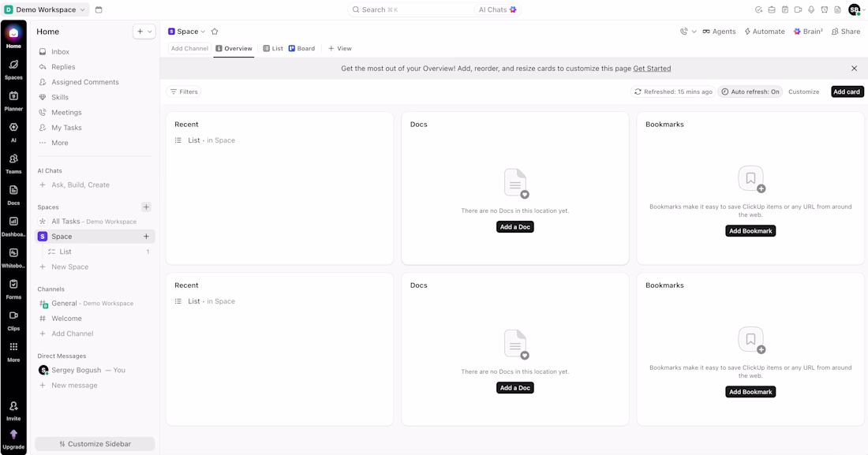Viewport: 868px width, 455px height.
Task: Click the quick create task checkmark icon
Action: pyautogui.click(x=758, y=9)
